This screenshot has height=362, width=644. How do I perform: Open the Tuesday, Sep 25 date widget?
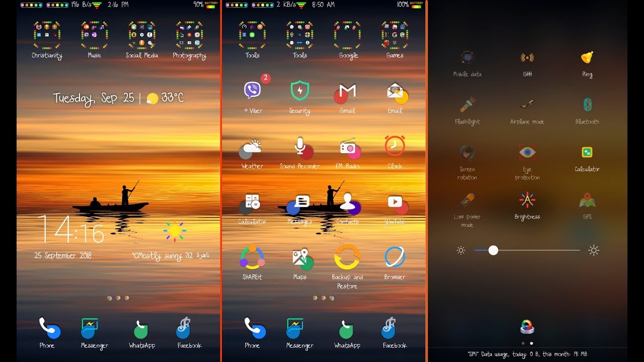[x=94, y=99]
